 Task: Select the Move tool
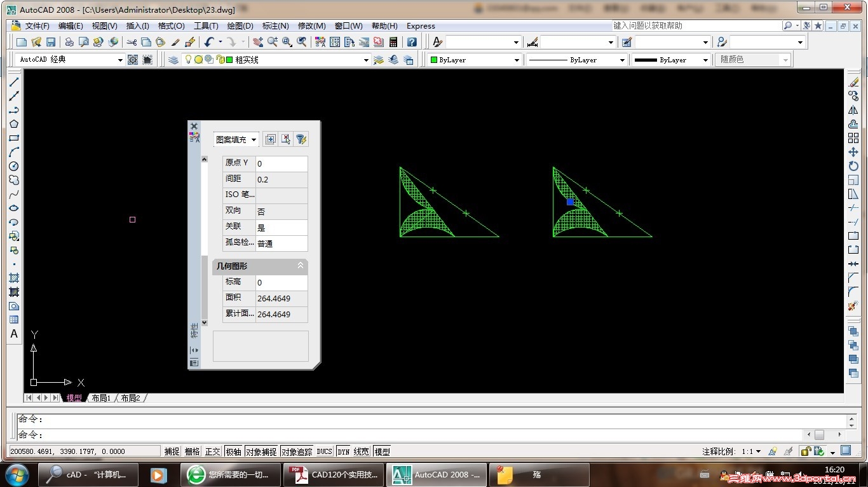(853, 152)
